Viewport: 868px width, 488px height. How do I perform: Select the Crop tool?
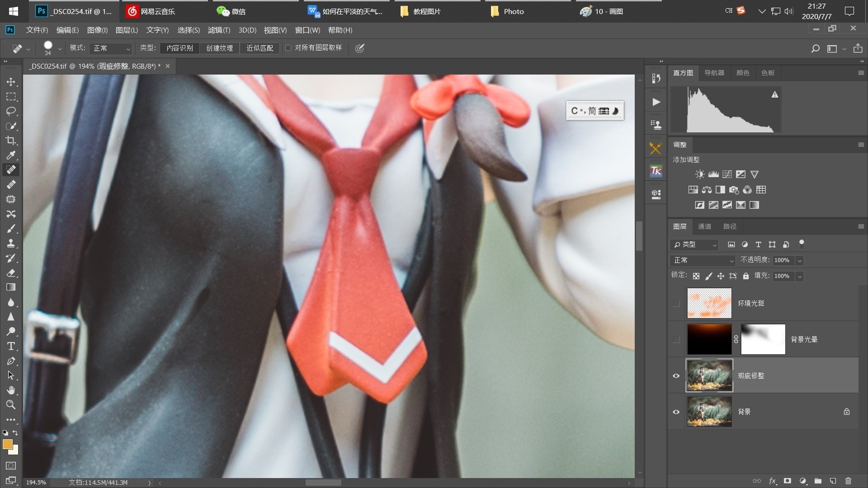tap(11, 141)
